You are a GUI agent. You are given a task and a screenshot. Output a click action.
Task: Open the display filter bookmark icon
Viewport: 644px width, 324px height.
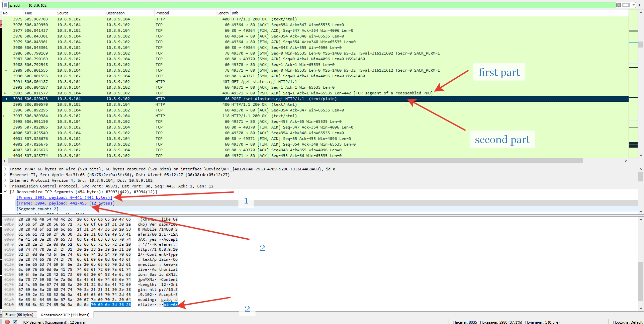tap(5, 5)
